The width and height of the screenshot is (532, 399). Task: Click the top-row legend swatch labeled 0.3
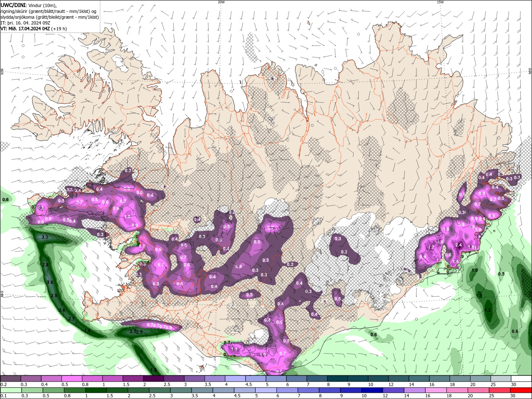(31, 379)
